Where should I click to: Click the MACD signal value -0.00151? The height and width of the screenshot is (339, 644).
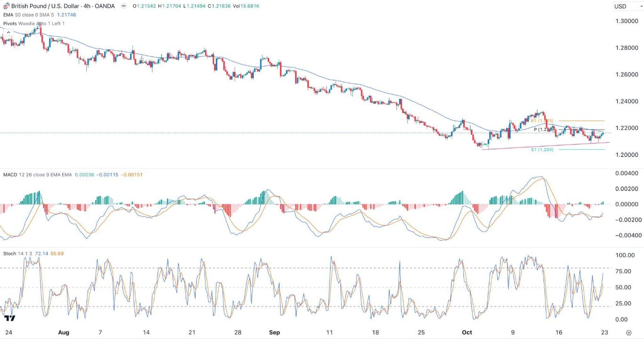(x=132, y=175)
